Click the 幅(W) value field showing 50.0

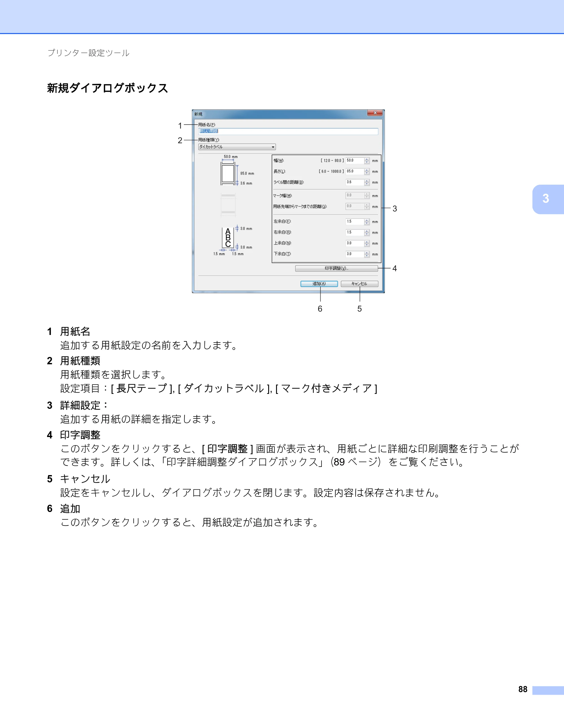355,161
